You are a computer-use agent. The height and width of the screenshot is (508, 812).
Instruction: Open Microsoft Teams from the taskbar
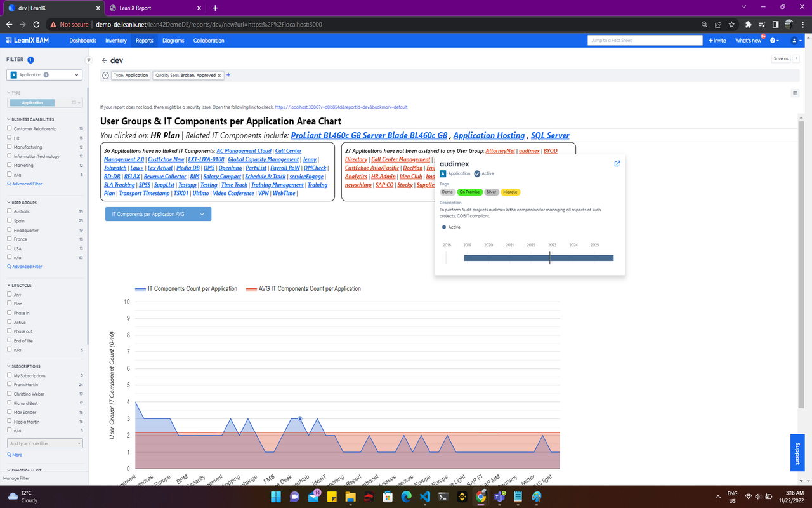tap(499, 496)
